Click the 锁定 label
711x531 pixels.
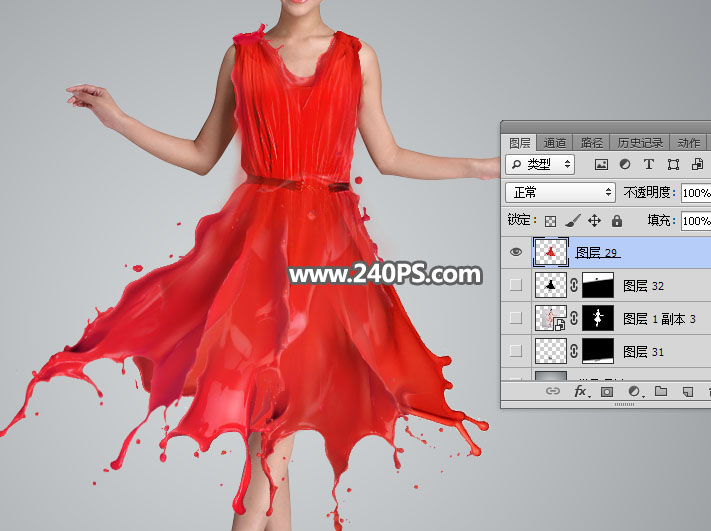pos(521,220)
